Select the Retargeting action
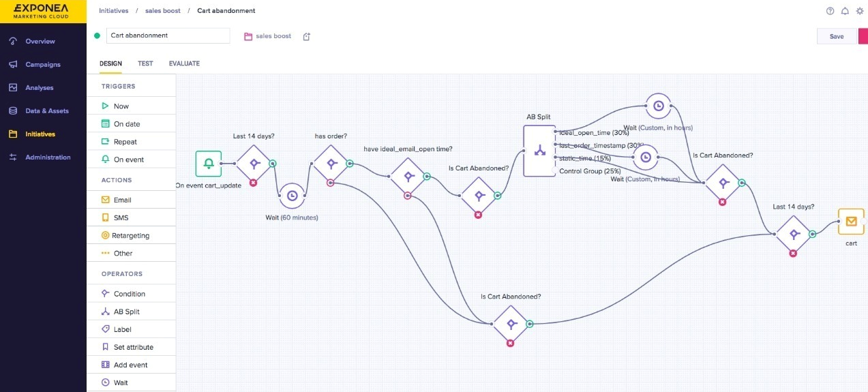This screenshot has width=868, height=392. (131, 235)
